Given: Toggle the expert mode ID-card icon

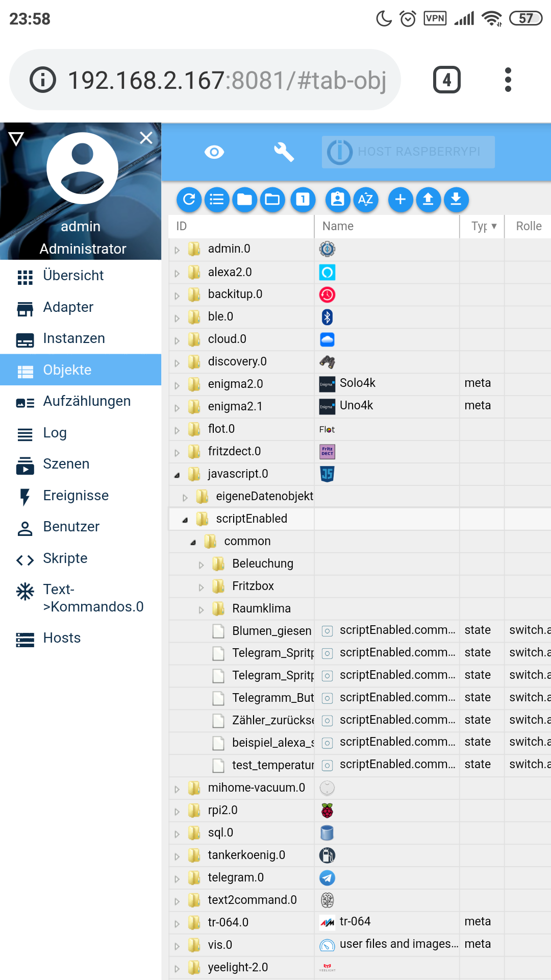Looking at the screenshot, I should [x=338, y=200].
